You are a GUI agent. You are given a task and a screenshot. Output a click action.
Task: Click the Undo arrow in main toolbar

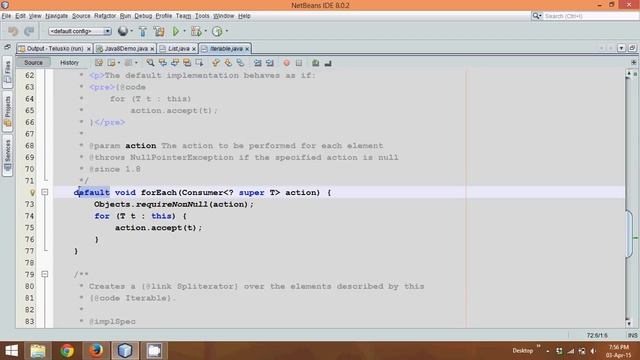click(13, 31)
